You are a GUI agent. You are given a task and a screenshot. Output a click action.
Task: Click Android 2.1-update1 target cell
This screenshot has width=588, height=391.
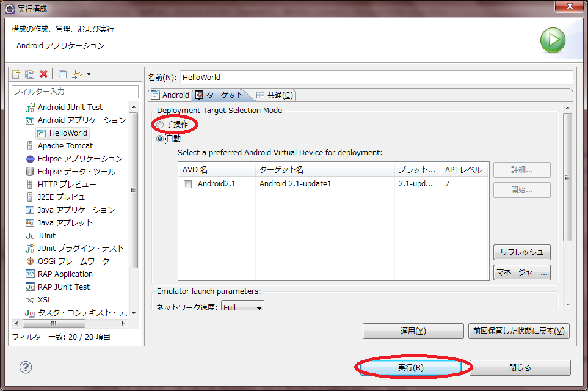[295, 184]
